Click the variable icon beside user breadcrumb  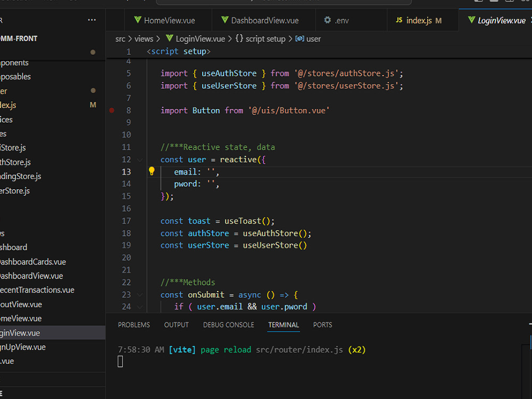click(300, 39)
